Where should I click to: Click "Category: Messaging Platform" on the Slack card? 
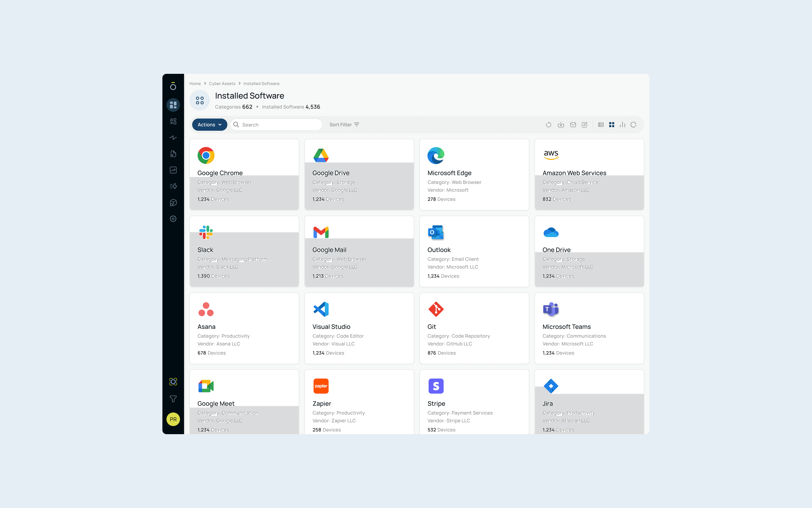[232, 259]
